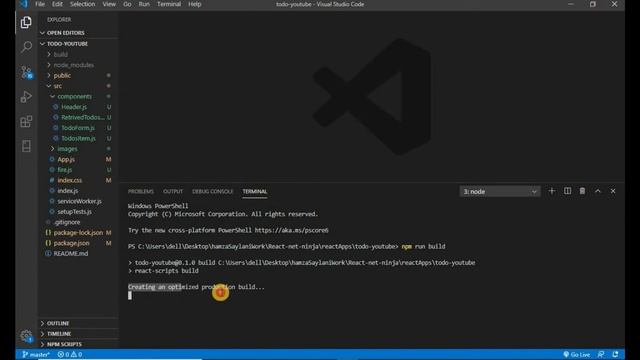Screen dimensions: 640x360
Task: Open TodosItem.js file
Action: coord(78,138)
